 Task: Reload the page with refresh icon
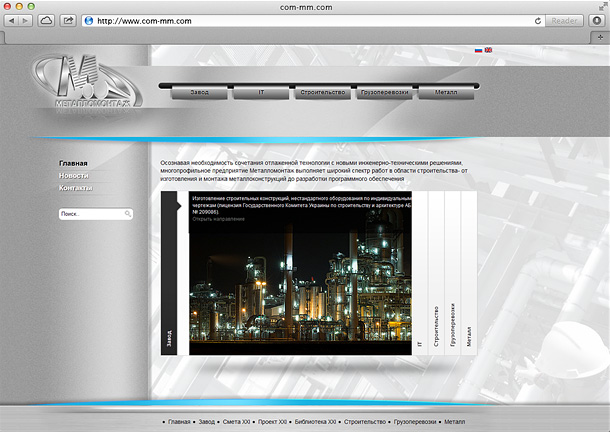(x=538, y=21)
